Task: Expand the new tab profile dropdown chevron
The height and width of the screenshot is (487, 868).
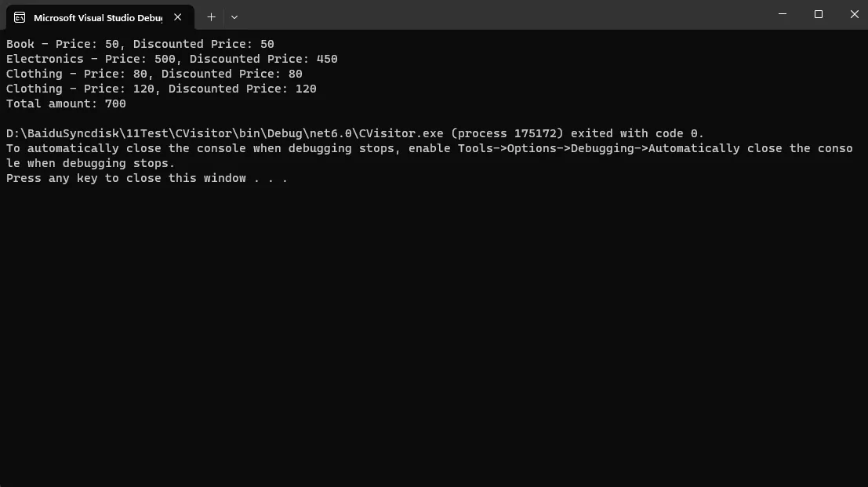Action: point(234,17)
